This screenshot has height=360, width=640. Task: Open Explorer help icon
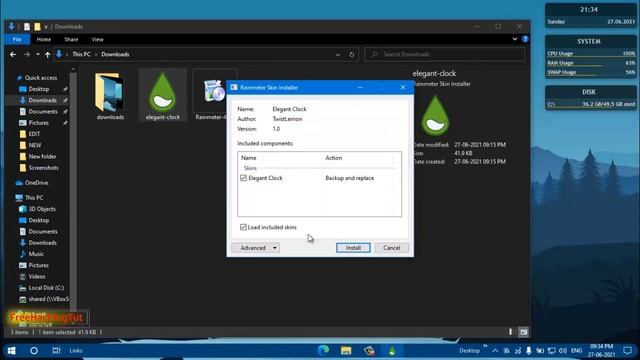tap(525, 39)
